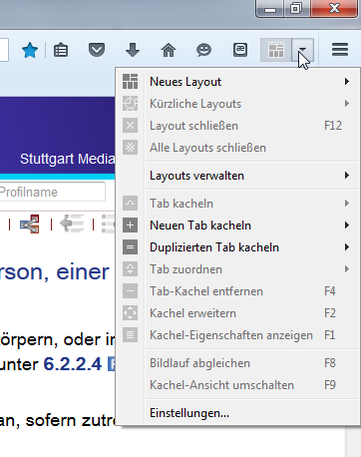Open Layouts verwalten submenu
This screenshot has width=361, height=457.
tap(237, 176)
